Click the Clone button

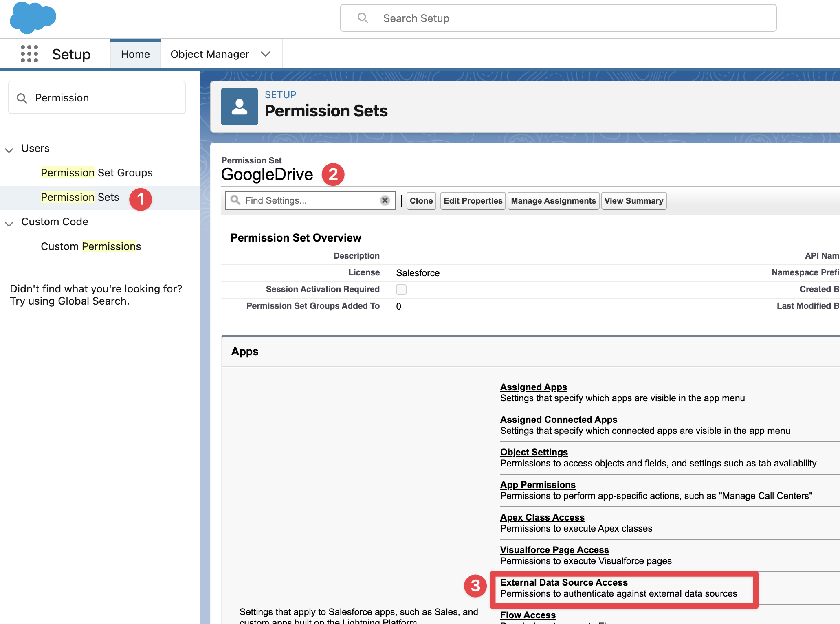point(421,201)
